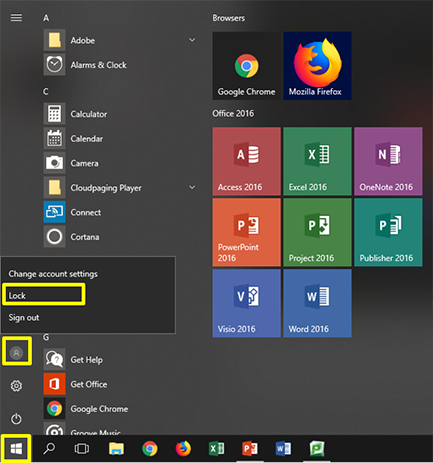Select Change account settings

(53, 274)
